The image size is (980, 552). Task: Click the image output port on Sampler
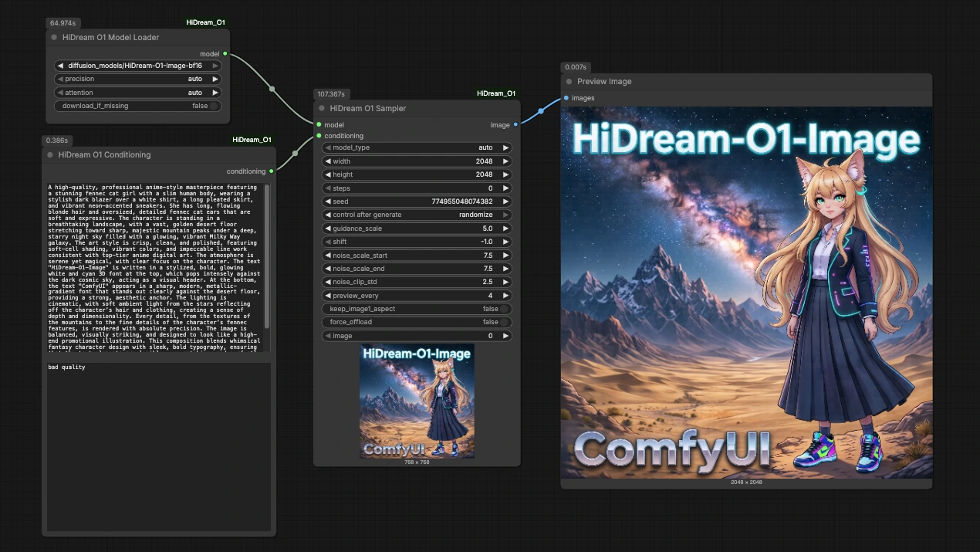point(515,125)
